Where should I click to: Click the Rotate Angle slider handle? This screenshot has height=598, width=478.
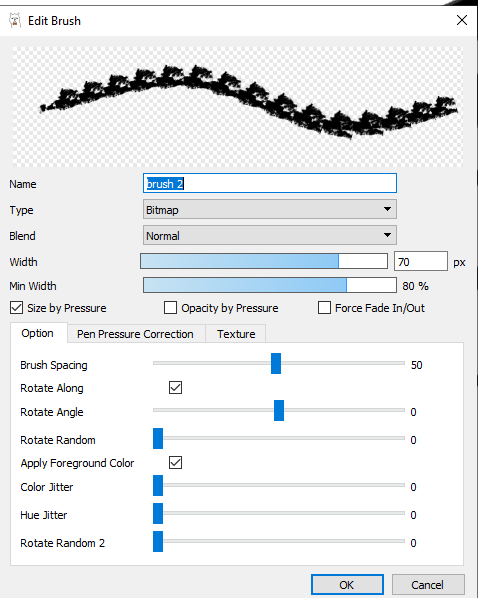pyautogui.click(x=279, y=410)
